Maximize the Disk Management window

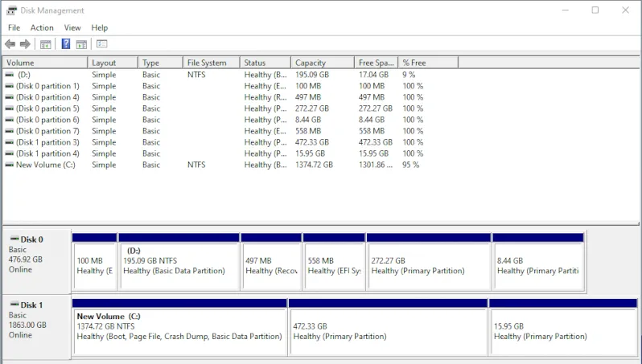click(595, 10)
